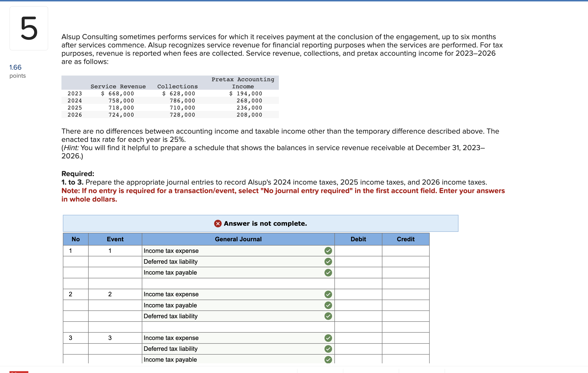Click the question number 5 box
This screenshot has width=588, height=373.
(x=29, y=28)
